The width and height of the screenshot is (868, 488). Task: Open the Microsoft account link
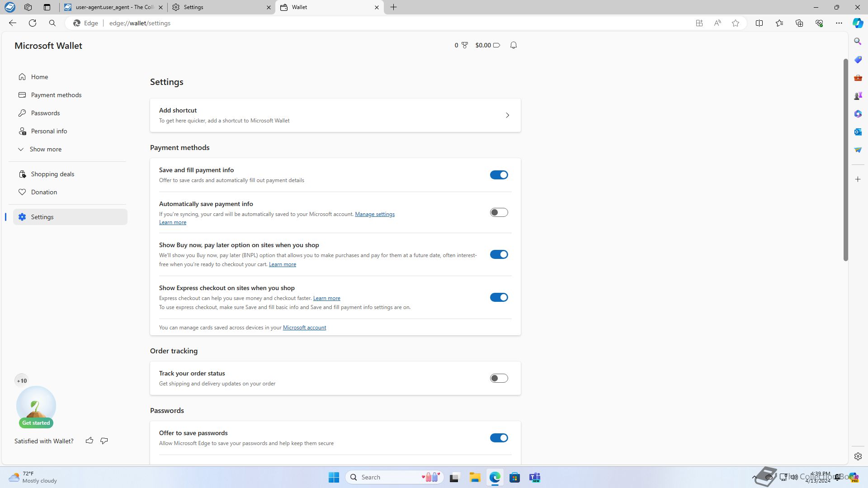(x=304, y=328)
